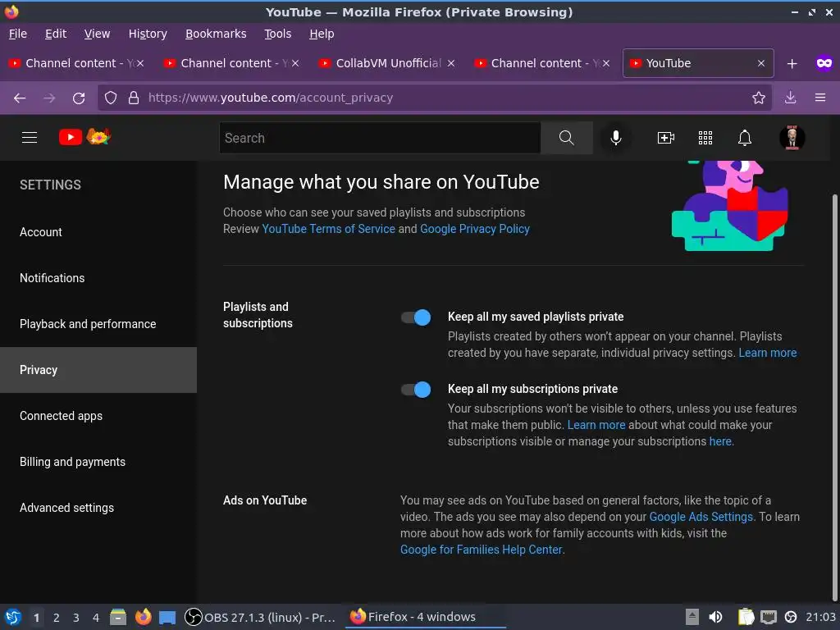Open Google Privacy Policy link
This screenshot has height=630, width=840.
point(475,229)
